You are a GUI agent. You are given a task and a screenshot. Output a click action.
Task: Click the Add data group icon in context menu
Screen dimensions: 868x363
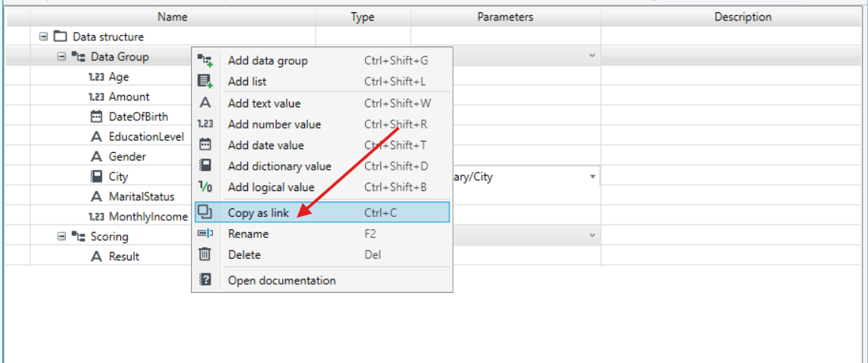[205, 60]
